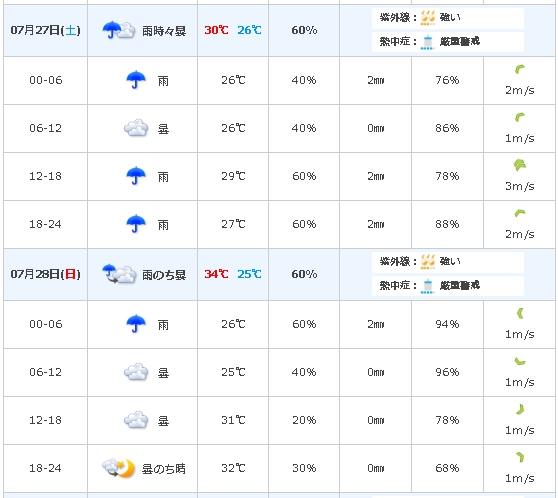Click the rain-and-cloud icon for 07月27日
The height and width of the screenshot is (498, 558).
[119, 30]
